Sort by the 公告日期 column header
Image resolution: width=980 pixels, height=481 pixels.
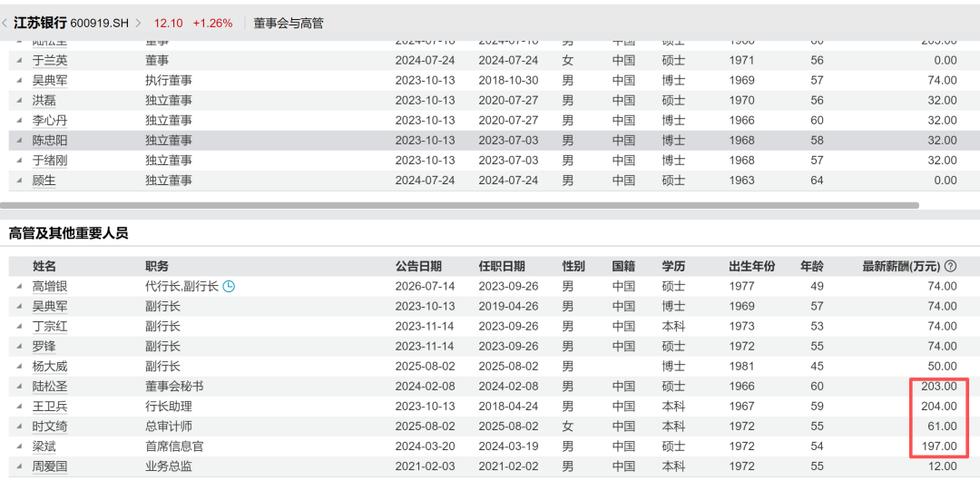point(418,267)
